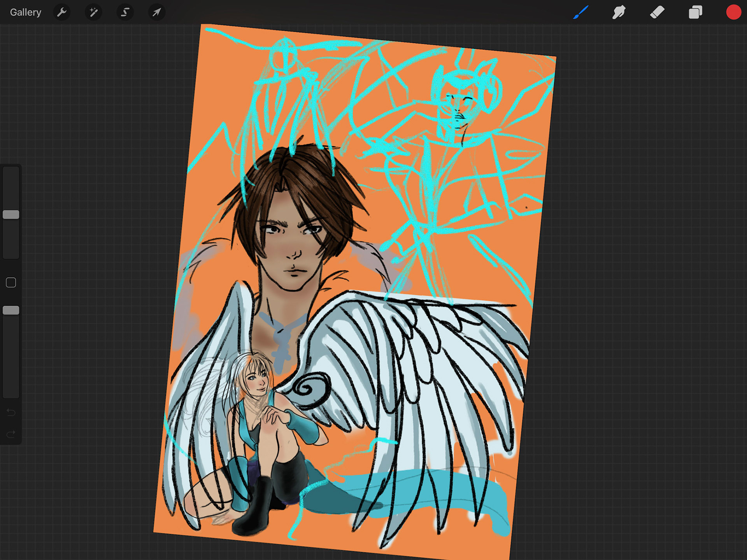Select the Eraser tool
Image resolution: width=747 pixels, height=560 pixels.
(657, 12)
